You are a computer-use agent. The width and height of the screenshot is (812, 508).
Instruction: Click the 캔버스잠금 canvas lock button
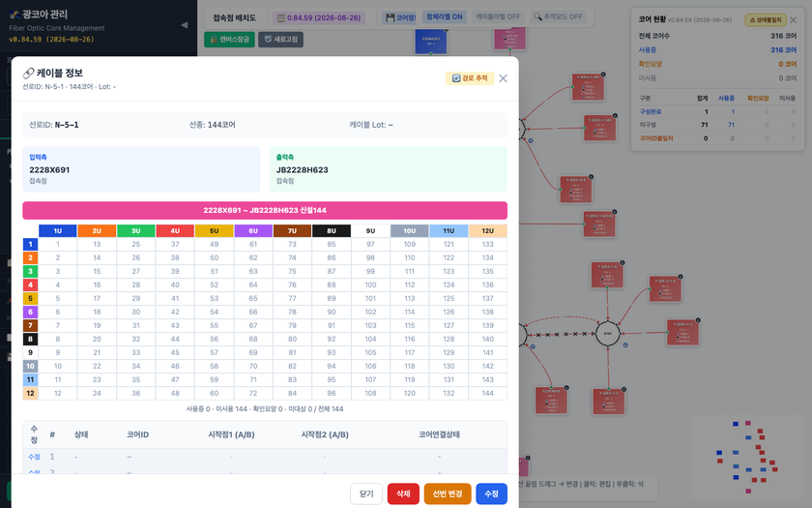coord(229,40)
